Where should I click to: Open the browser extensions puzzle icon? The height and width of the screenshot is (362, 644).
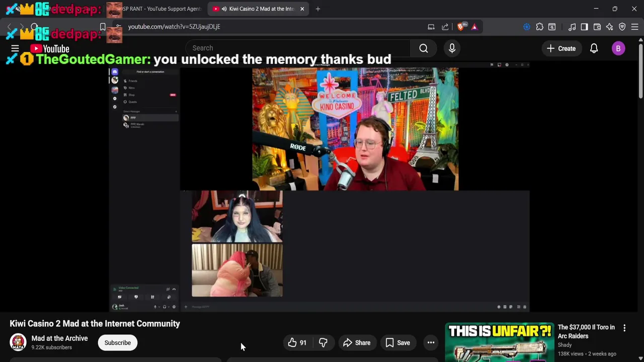pyautogui.click(x=539, y=27)
